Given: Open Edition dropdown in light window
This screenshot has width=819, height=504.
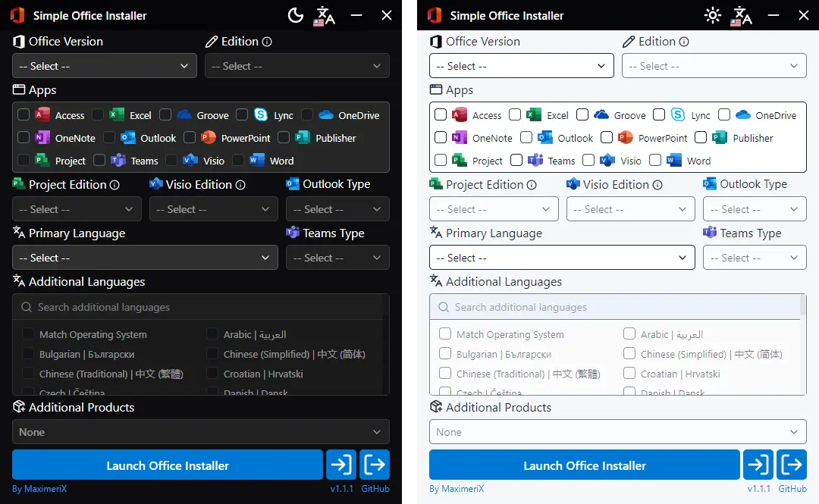Looking at the screenshot, I should click(714, 66).
